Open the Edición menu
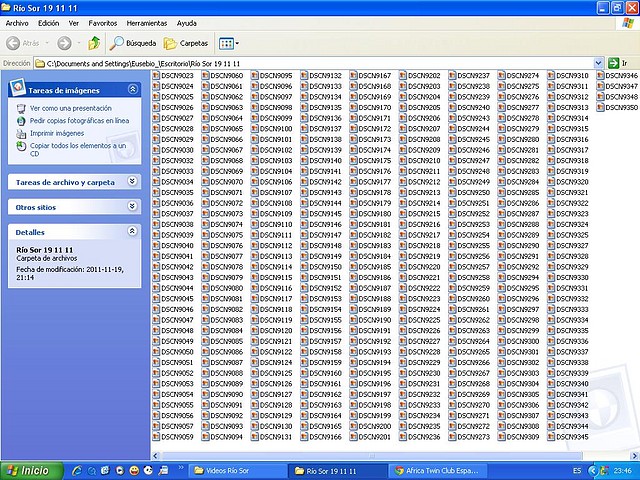Screen dimensions: 640x480 49,23
